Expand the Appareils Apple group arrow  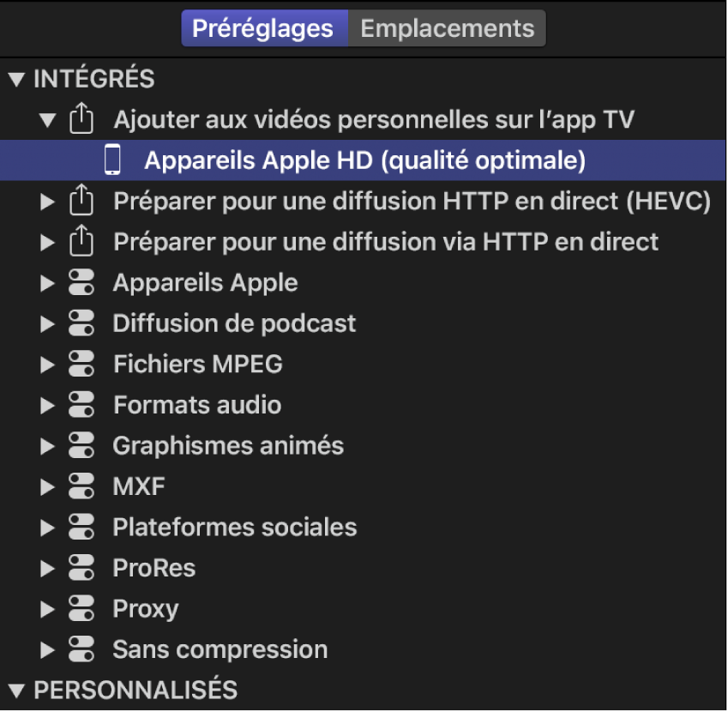pyautogui.click(x=47, y=283)
